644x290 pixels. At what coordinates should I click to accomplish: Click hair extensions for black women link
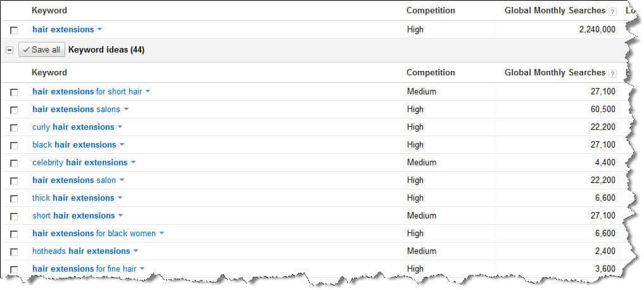[x=94, y=234]
